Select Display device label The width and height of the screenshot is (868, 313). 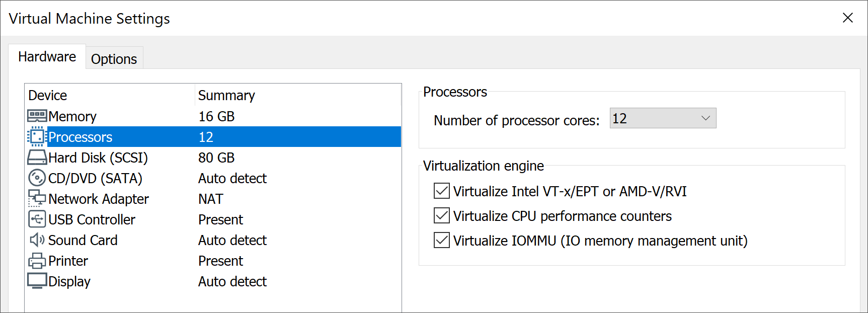(x=69, y=281)
